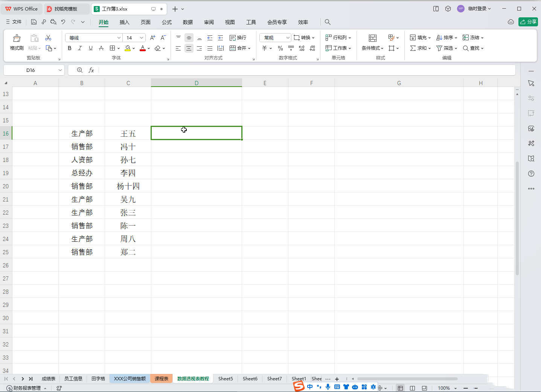Click the search magnifier icon in ribbon tabs
The image size is (541, 392).
pos(328,22)
